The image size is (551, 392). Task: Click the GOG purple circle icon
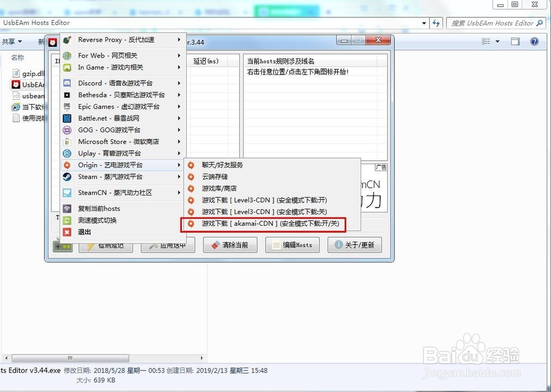coord(67,130)
